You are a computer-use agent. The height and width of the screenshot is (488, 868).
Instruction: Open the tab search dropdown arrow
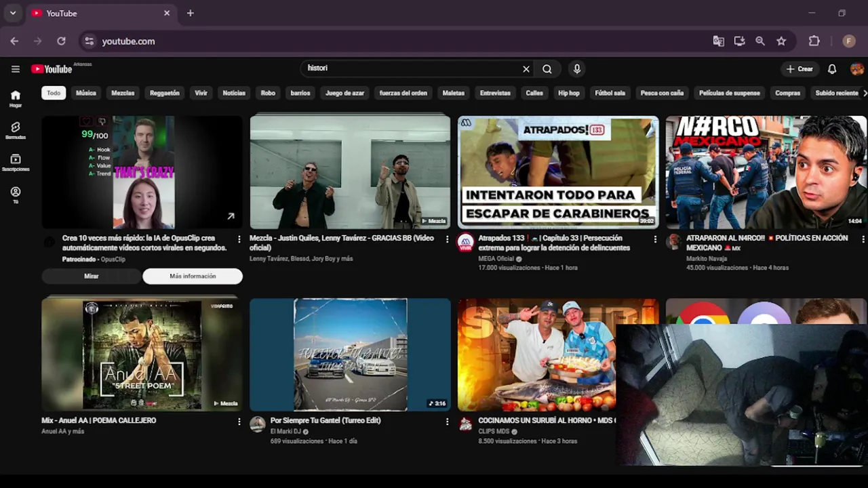(x=12, y=13)
